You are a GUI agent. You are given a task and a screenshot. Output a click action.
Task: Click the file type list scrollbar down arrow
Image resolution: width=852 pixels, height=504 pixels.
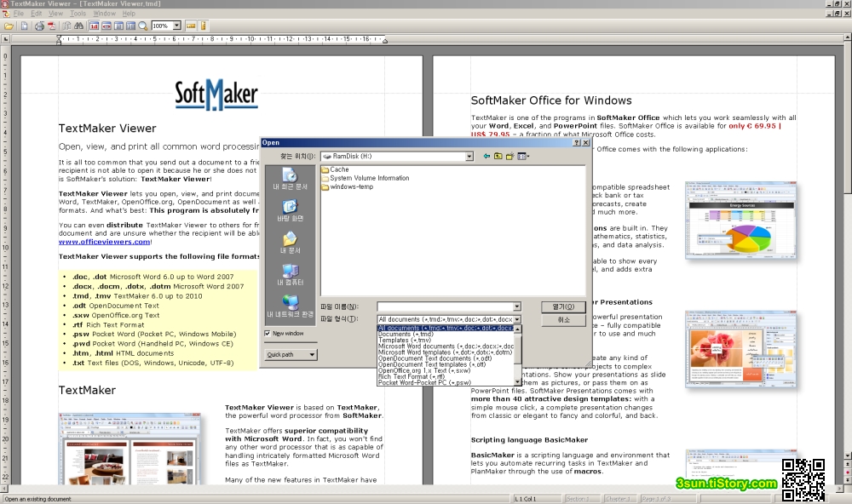click(518, 382)
